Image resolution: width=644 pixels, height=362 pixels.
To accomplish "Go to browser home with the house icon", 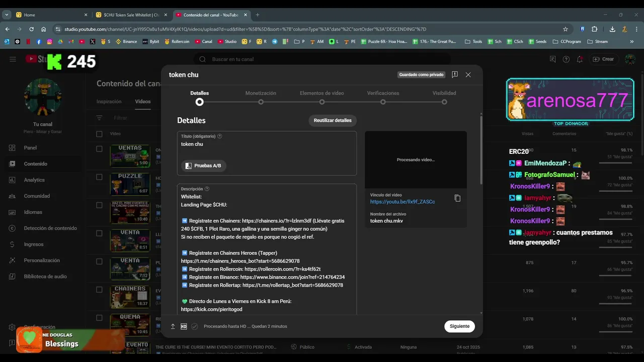I will coord(44,29).
